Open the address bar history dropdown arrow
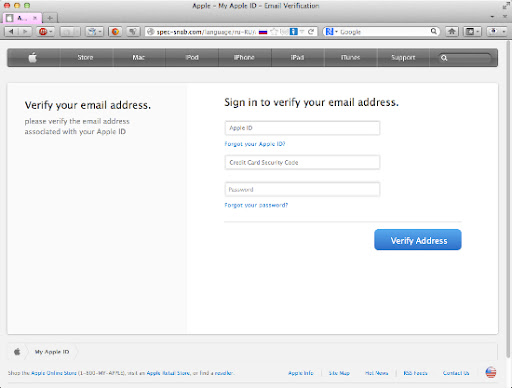The height and width of the screenshot is (388, 512). coord(302,32)
